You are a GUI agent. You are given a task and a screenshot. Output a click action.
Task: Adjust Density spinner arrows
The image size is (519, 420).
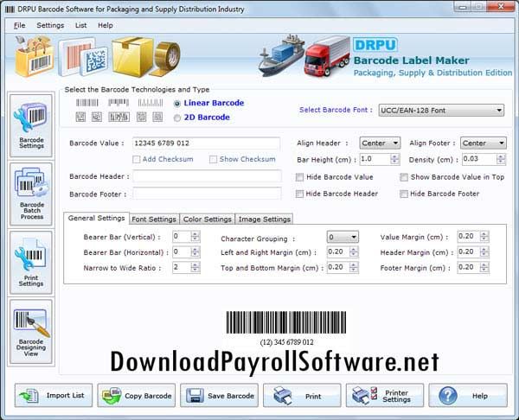(x=501, y=159)
